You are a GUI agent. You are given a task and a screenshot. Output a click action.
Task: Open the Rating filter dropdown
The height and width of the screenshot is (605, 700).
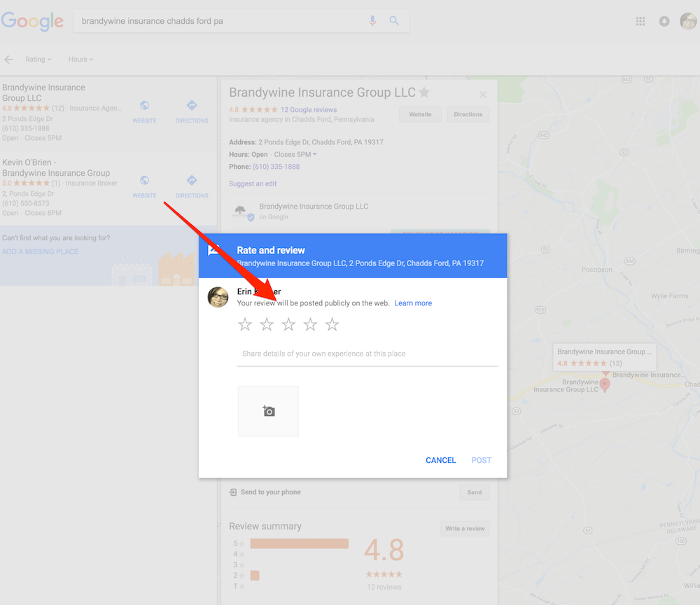point(38,60)
